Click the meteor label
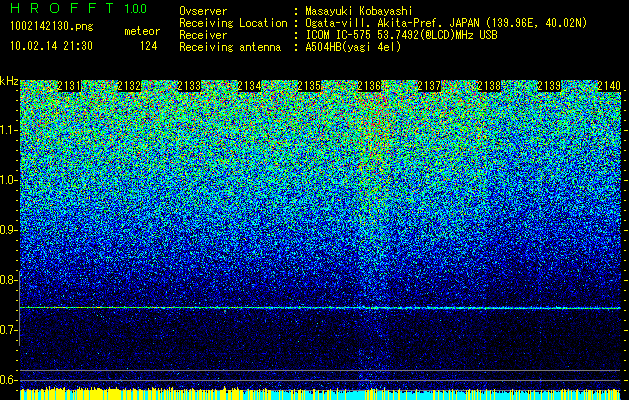 coord(142,31)
